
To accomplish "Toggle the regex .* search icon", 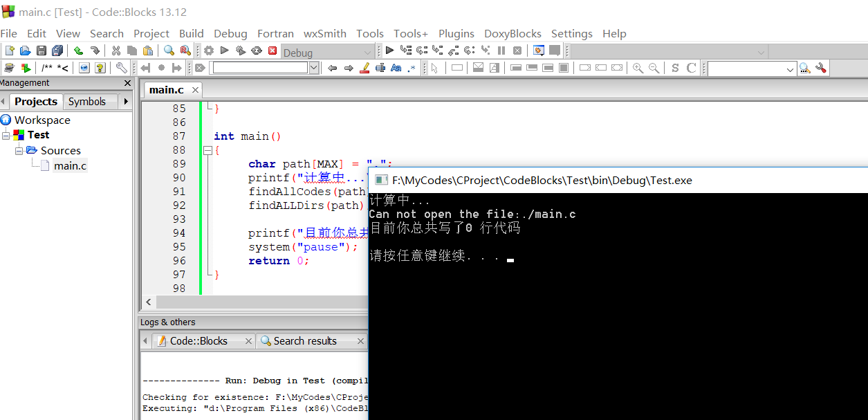I will tap(412, 68).
